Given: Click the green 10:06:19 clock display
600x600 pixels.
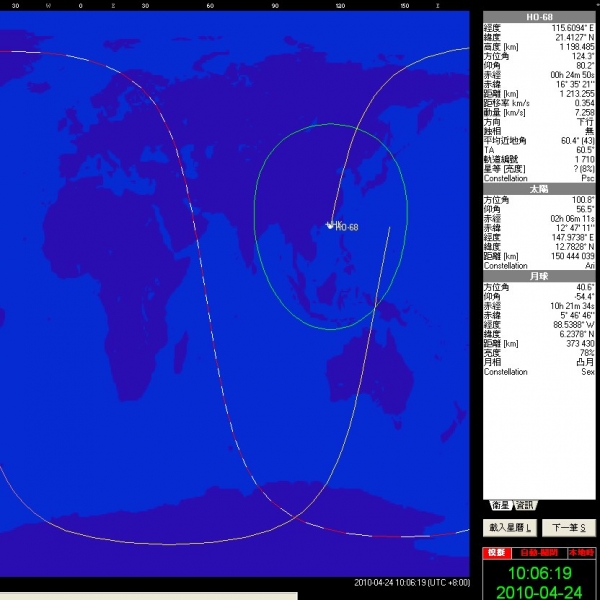Looking at the screenshot, I should point(540,573).
